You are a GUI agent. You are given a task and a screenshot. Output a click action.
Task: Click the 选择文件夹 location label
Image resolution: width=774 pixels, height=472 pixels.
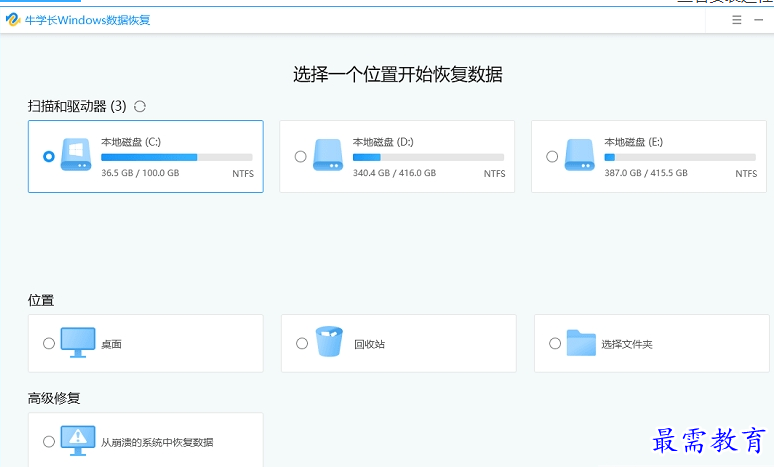pyautogui.click(x=627, y=344)
